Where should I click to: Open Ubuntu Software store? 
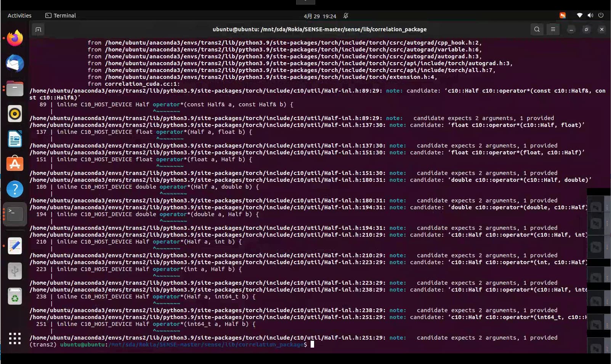pyautogui.click(x=15, y=164)
